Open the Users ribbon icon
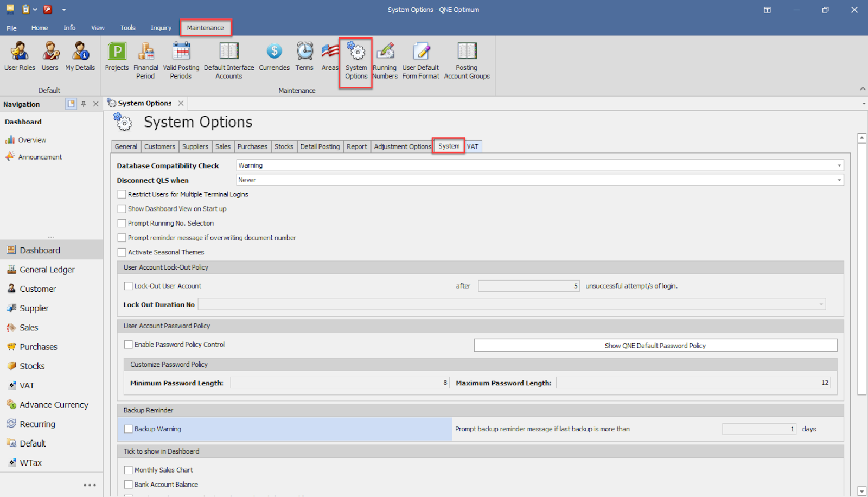868x497 pixels. point(50,56)
